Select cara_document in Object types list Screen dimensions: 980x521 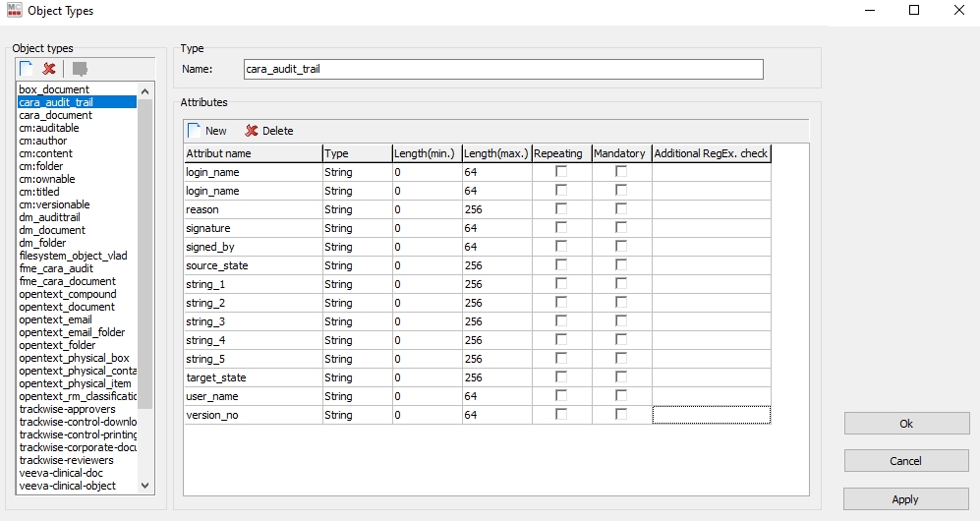[x=56, y=115]
